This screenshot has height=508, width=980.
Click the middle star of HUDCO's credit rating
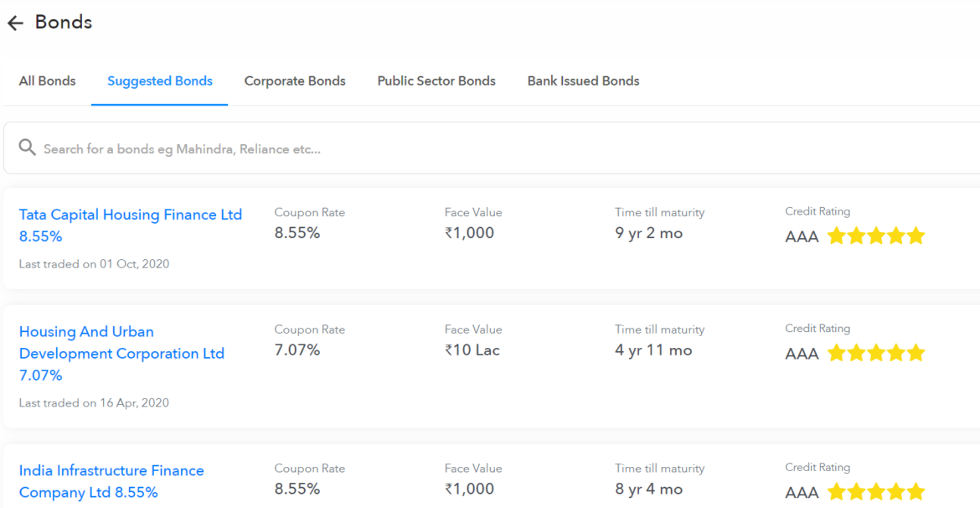coord(875,353)
